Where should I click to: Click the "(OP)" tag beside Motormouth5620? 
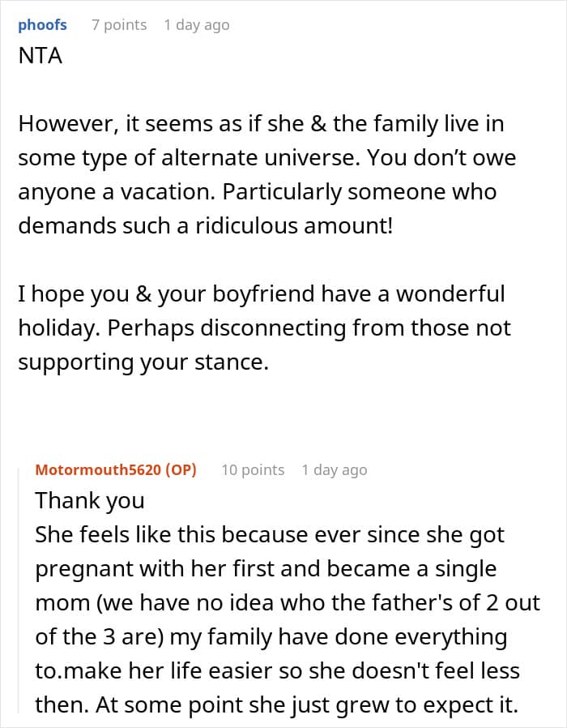(x=180, y=469)
